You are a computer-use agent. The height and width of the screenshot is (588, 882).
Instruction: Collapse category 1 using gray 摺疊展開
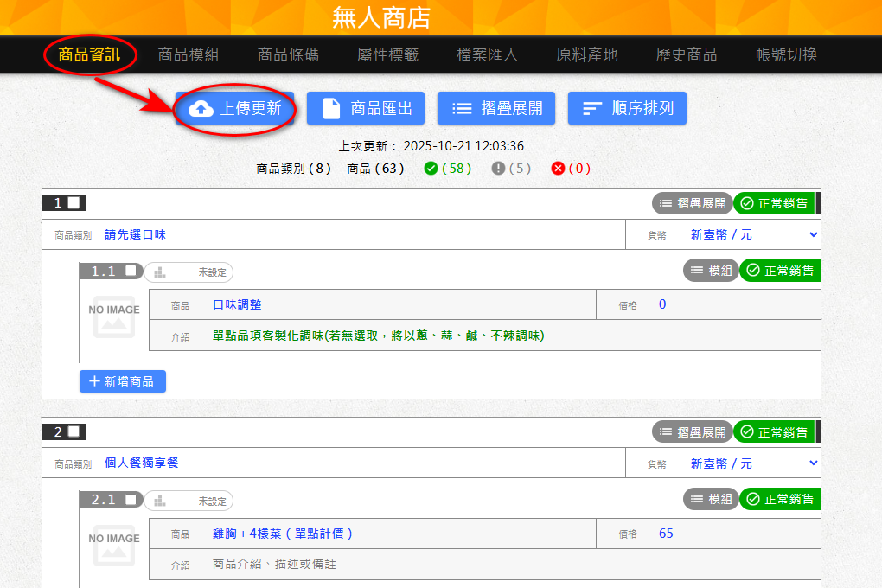pos(692,203)
